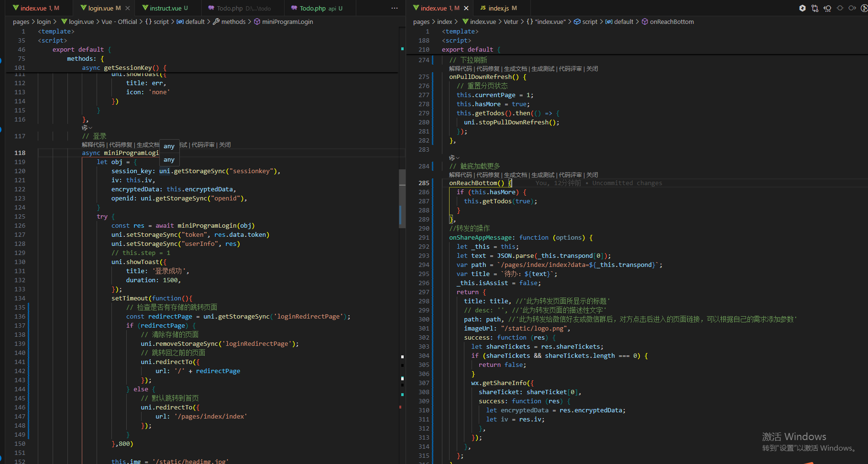
Task: Click line number 285 in right gutter
Action: pyautogui.click(x=424, y=183)
